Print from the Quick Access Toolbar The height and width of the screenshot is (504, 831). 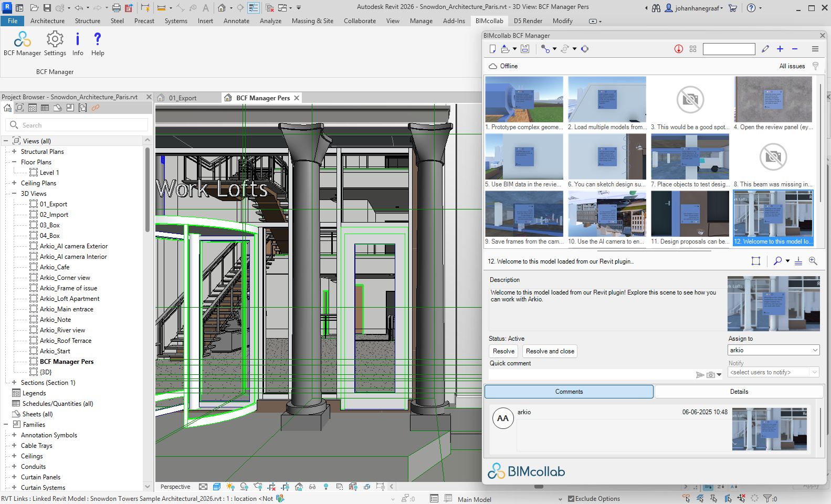point(117,8)
